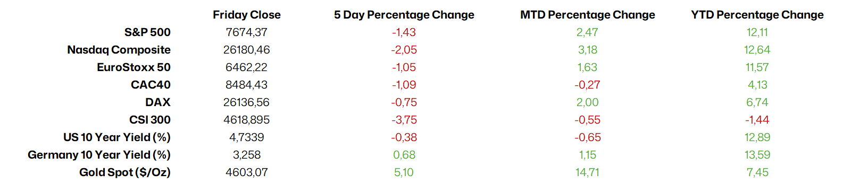Viewport: 868px width, 191px height.
Task: Select the MTD Percentage Change header
Action: point(588,15)
